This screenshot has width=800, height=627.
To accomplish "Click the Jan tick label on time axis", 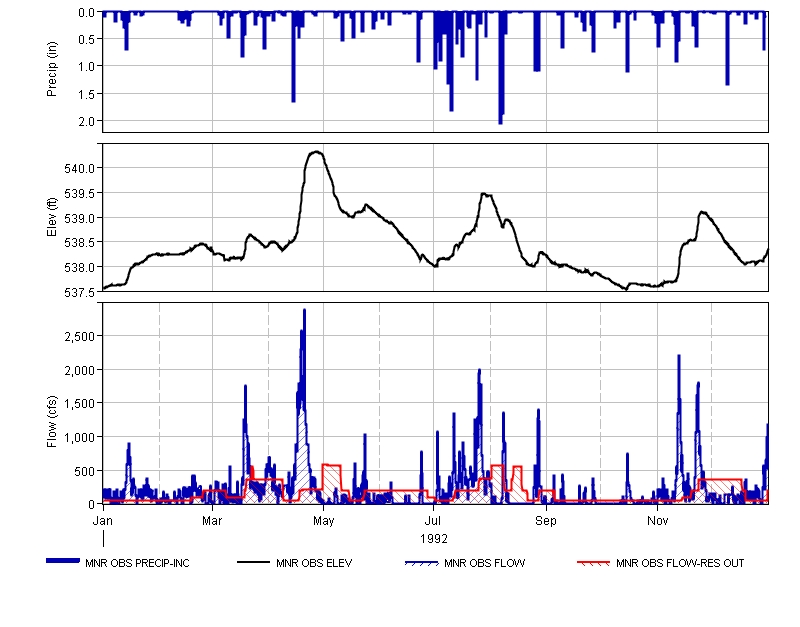I will point(103,521).
